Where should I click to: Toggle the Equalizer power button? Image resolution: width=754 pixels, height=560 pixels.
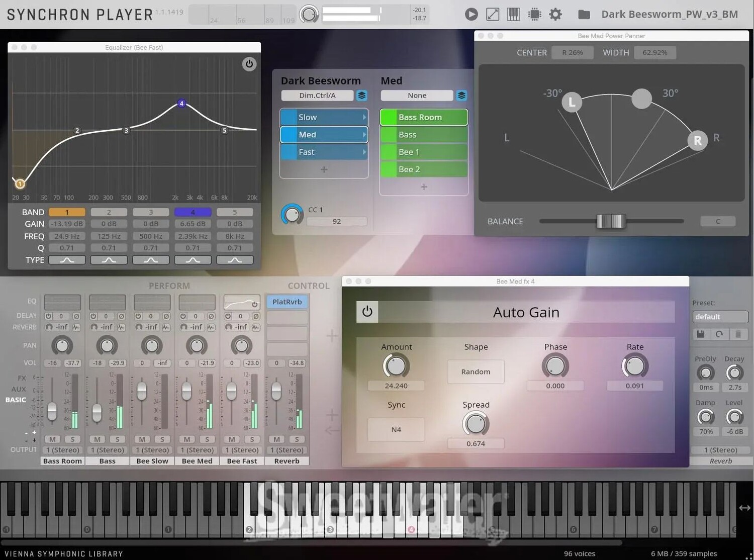(249, 64)
